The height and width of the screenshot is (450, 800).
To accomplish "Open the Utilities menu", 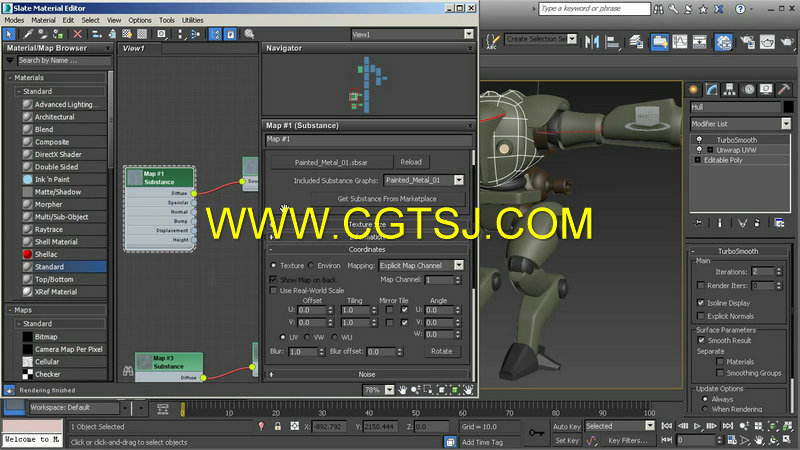I will (192, 20).
